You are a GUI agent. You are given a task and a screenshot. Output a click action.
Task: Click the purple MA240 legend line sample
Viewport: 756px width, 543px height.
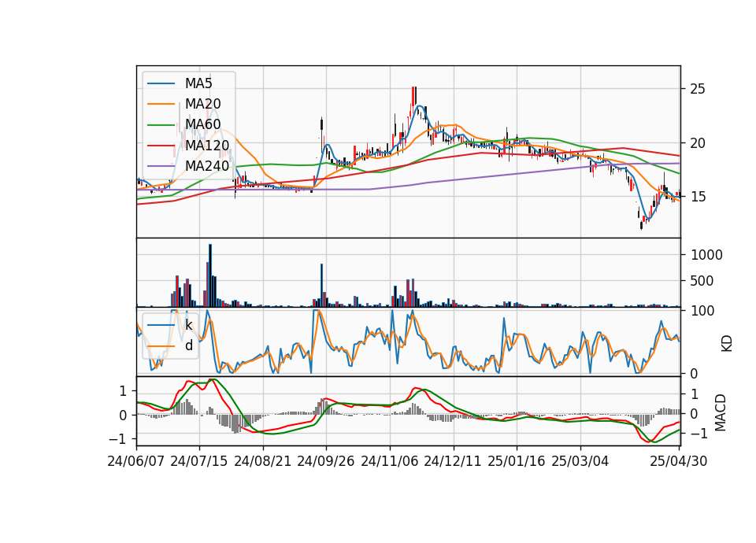pyautogui.click(x=161, y=166)
